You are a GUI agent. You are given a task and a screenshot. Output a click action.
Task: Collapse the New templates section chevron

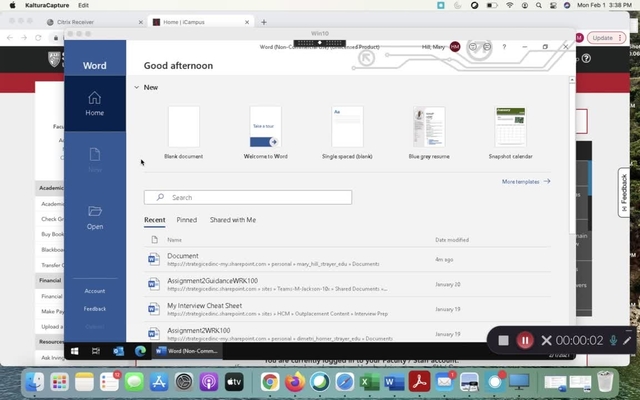tap(137, 87)
